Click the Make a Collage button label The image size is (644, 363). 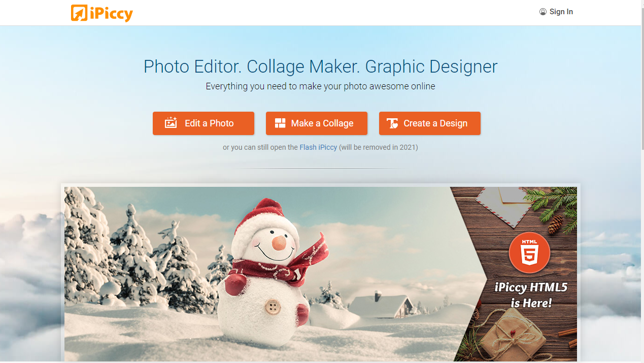point(322,123)
